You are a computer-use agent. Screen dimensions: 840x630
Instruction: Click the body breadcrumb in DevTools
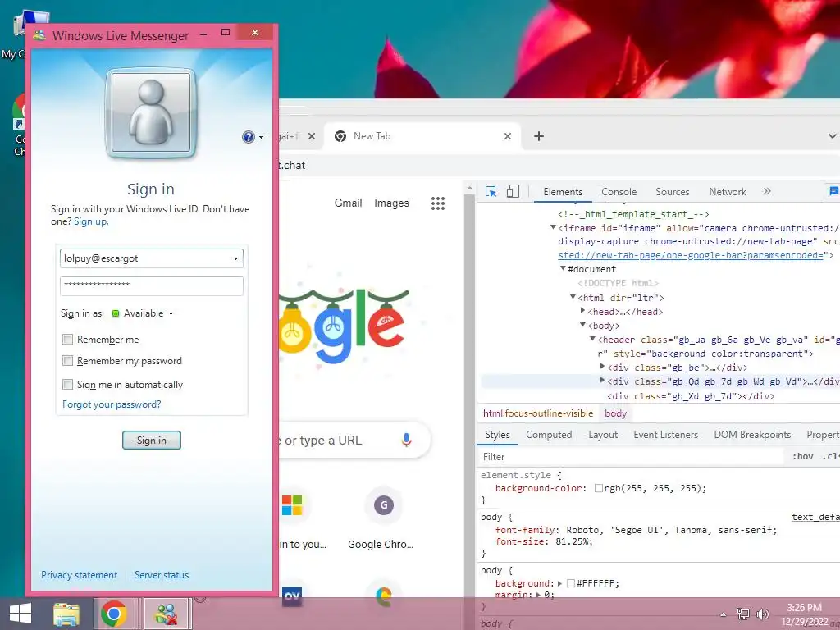tap(615, 413)
